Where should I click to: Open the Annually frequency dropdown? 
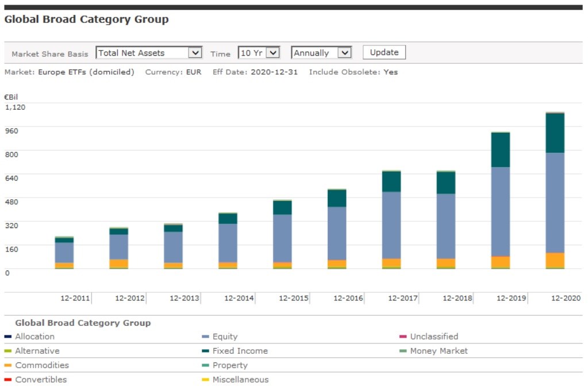(321, 53)
